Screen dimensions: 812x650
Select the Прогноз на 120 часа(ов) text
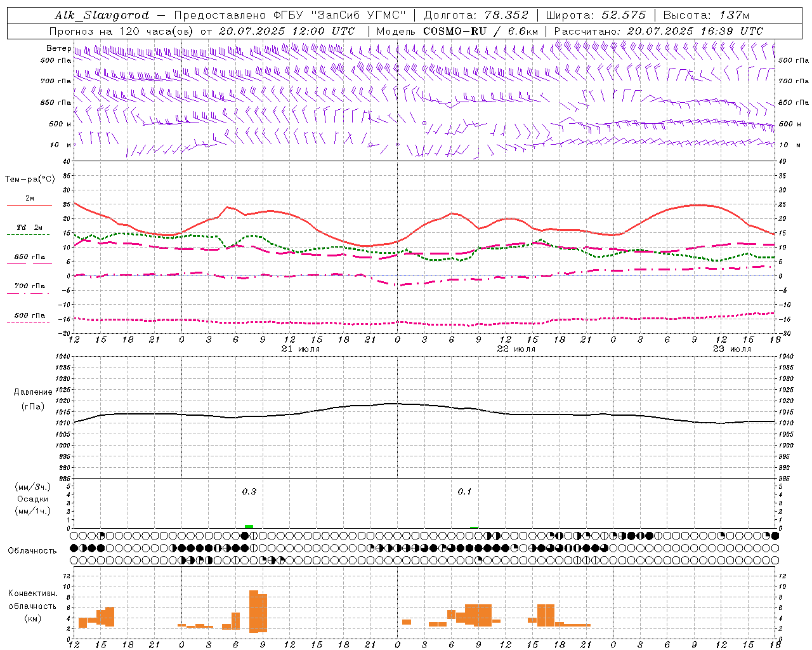(x=122, y=30)
